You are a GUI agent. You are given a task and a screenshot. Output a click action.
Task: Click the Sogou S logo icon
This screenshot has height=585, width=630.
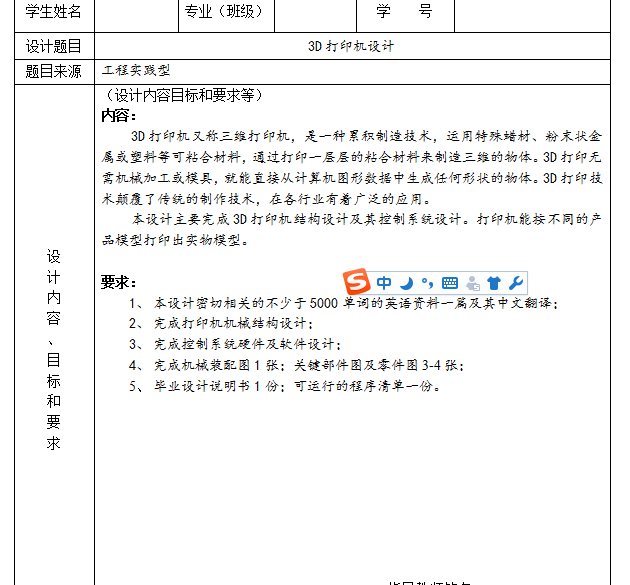356,281
